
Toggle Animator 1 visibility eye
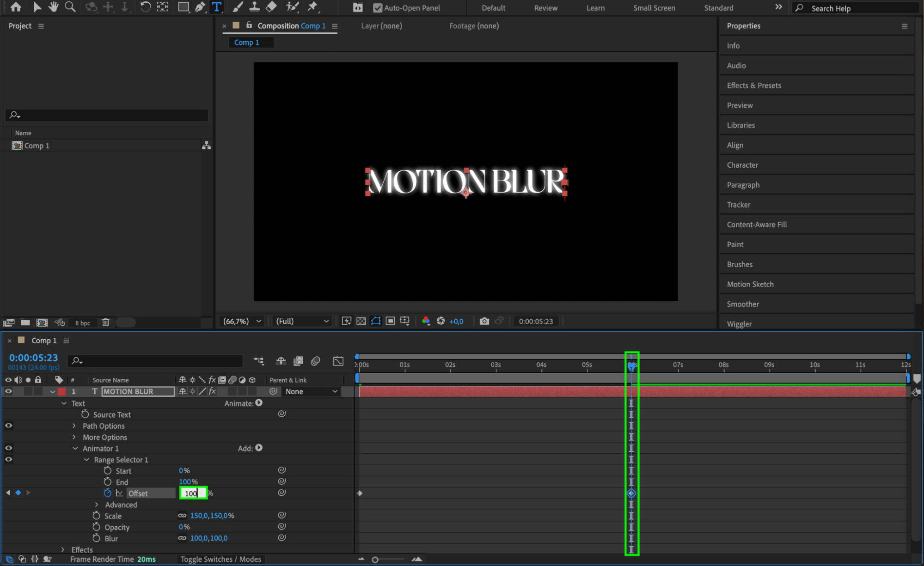[x=8, y=448]
